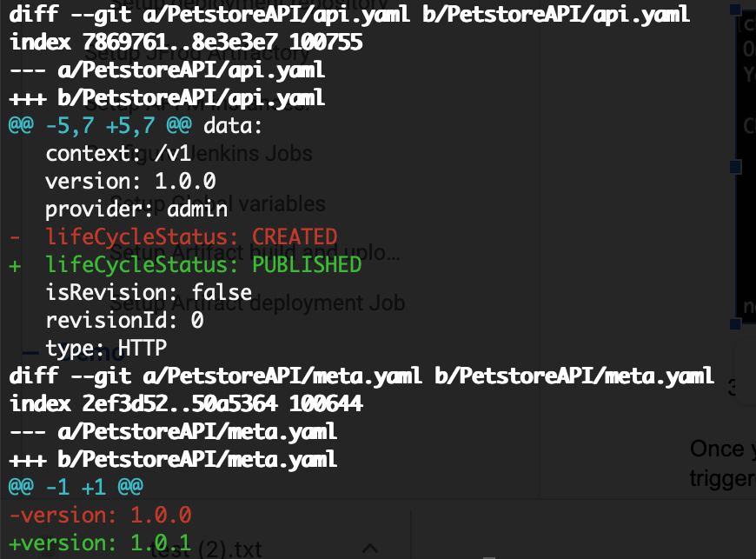Open the test (2).txt download item
Screen dimensions: 756x559
206,549
